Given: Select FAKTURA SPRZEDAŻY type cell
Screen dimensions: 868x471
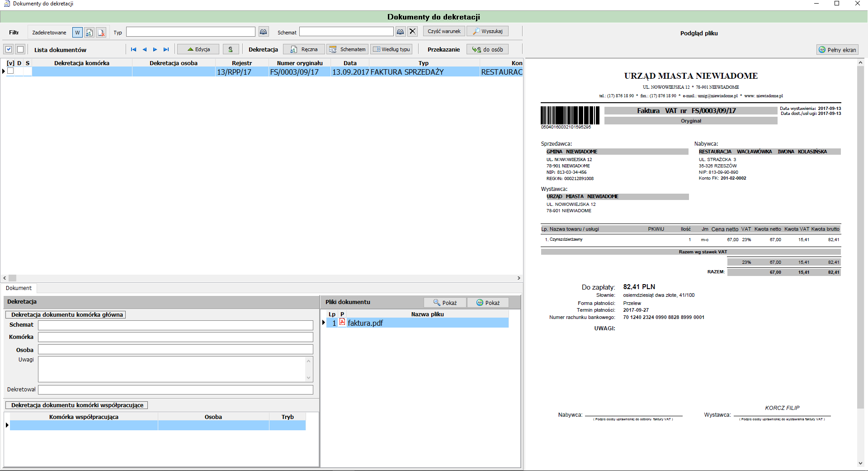Looking at the screenshot, I should coord(424,72).
